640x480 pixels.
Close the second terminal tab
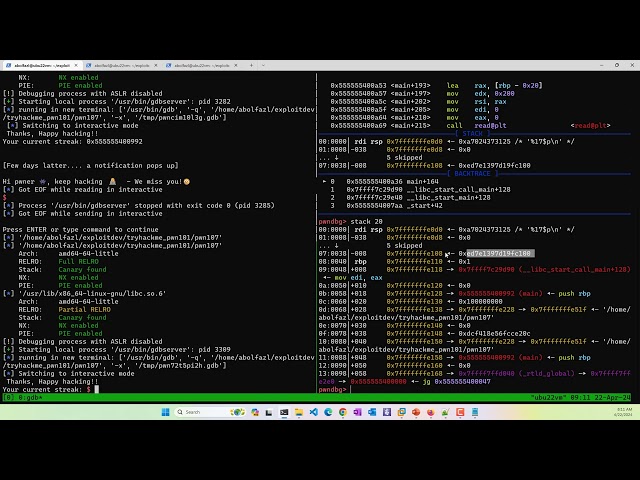click(x=156, y=65)
